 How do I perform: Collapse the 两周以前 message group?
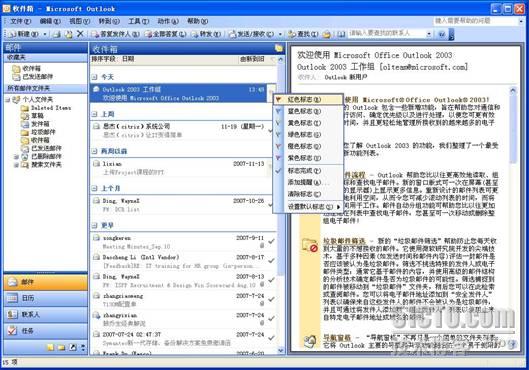coord(94,151)
